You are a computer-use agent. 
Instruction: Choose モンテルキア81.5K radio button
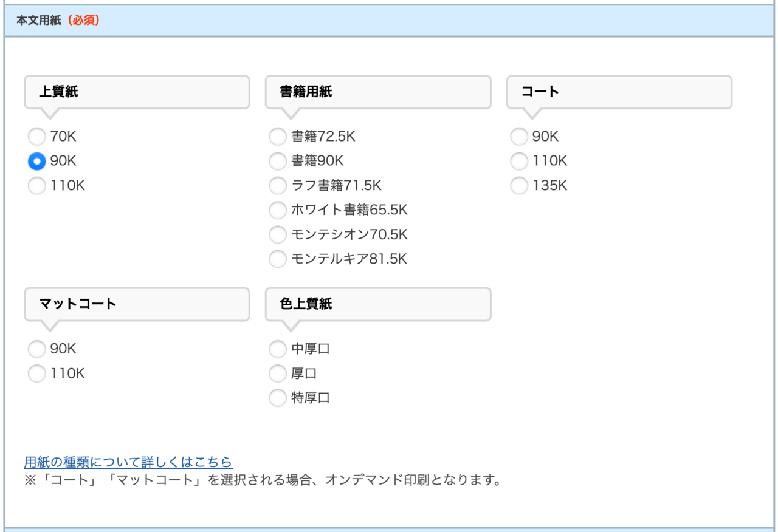point(278,259)
